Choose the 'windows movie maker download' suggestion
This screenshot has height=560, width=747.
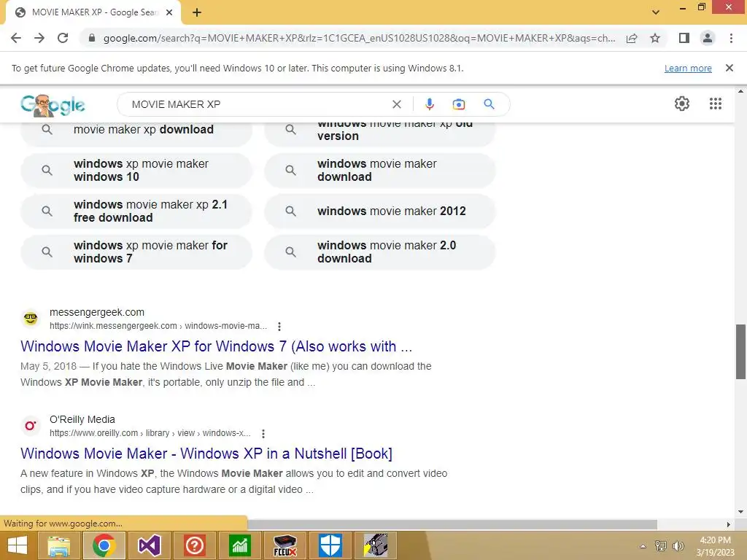379,170
